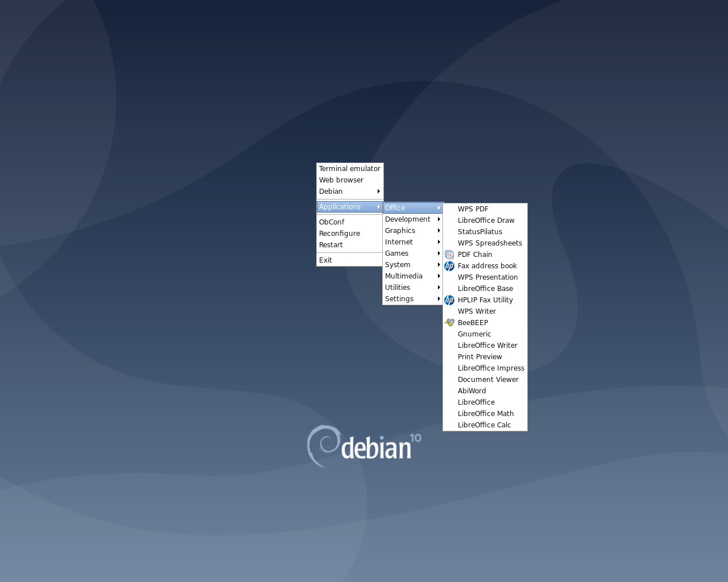Select Reconfigure in the Openbox menu
Viewport: 728px width, 582px height.
(350, 234)
